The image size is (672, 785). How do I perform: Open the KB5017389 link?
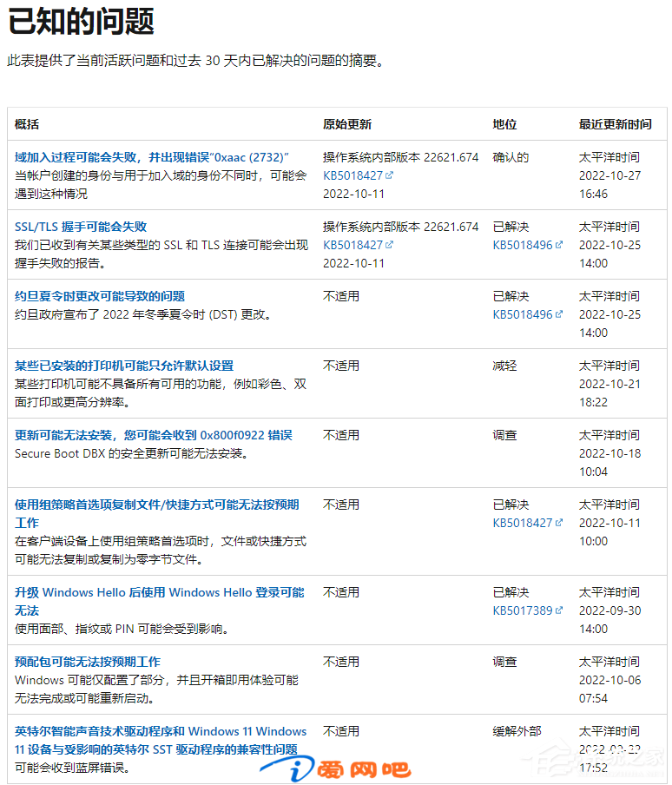pos(527,610)
